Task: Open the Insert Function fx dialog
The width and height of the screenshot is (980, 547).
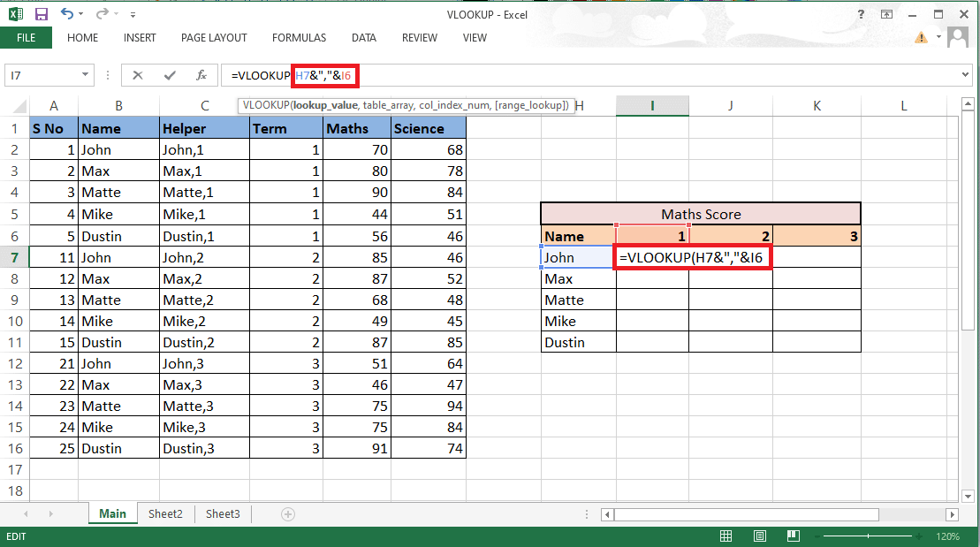Action: [201, 75]
